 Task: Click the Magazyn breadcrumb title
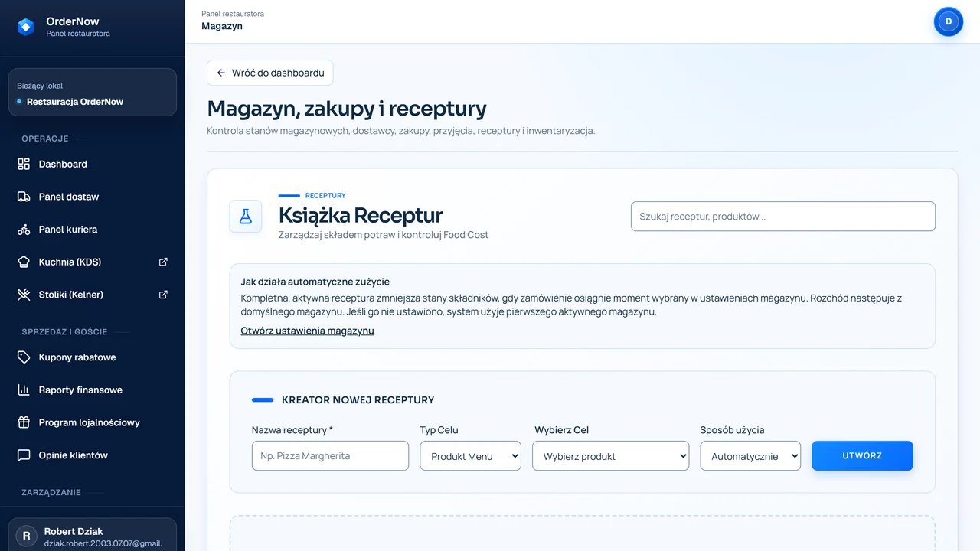click(222, 26)
